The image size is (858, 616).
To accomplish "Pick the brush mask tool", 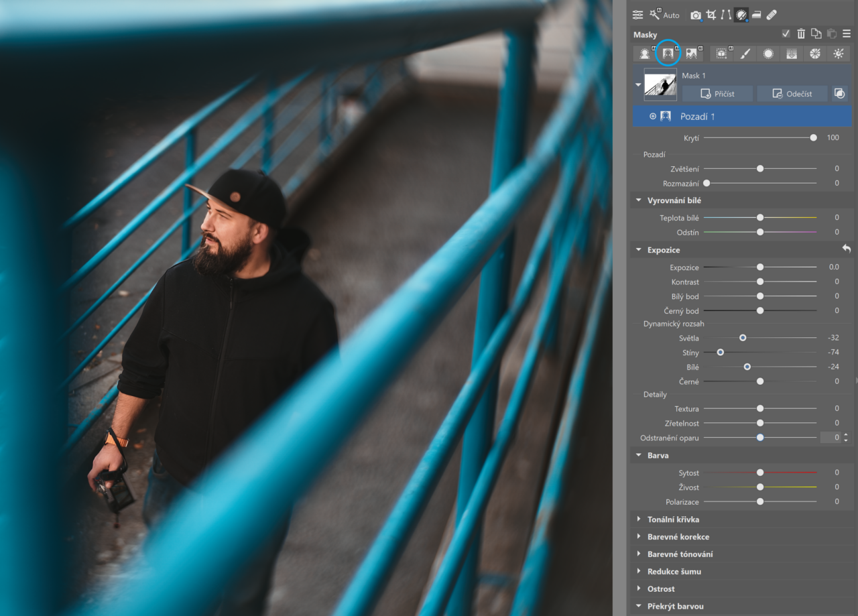I will [745, 54].
